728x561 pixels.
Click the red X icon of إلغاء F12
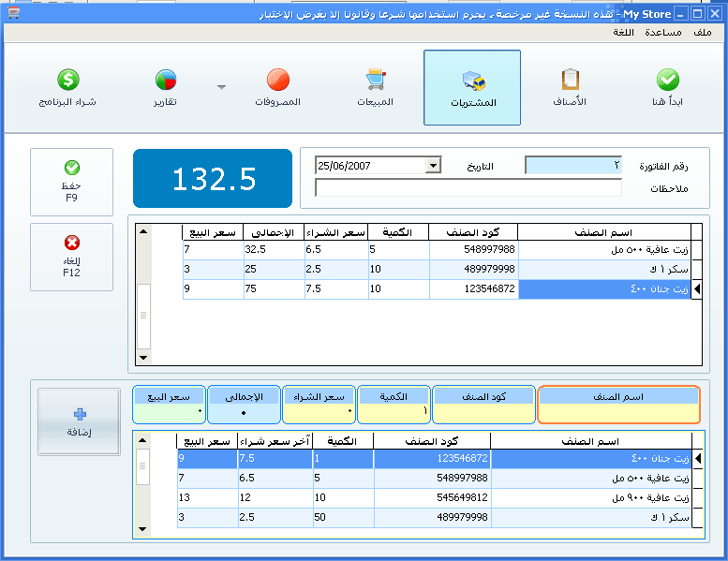pos(72,243)
